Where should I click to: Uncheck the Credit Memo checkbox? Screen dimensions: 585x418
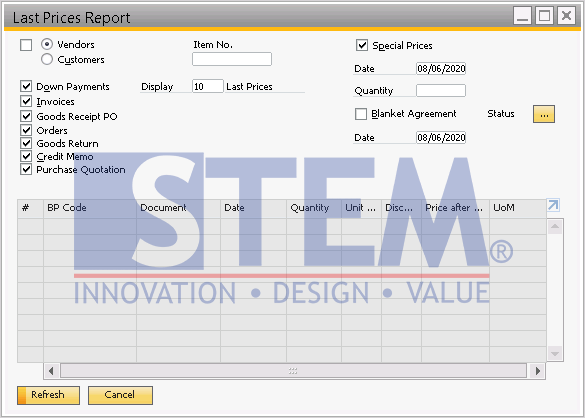(x=26, y=156)
